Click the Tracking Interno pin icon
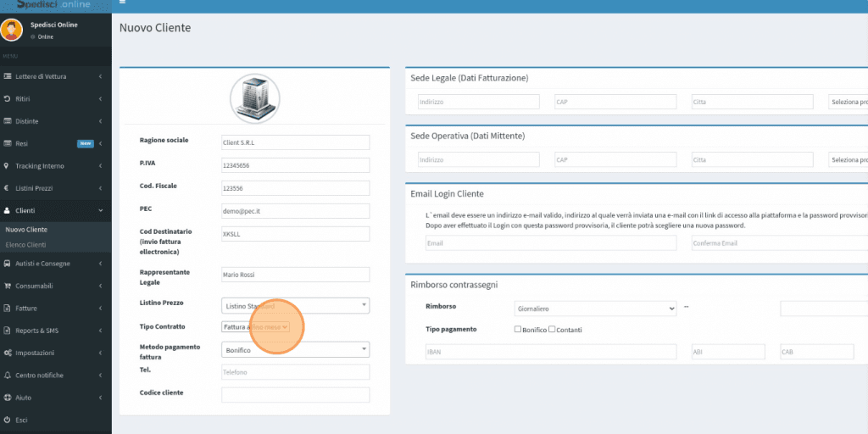Screen dimensions: 868x434 click(7, 166)
